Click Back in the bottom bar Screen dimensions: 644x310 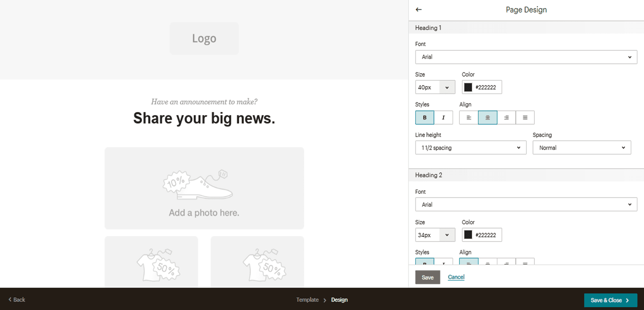pos(17,300)
